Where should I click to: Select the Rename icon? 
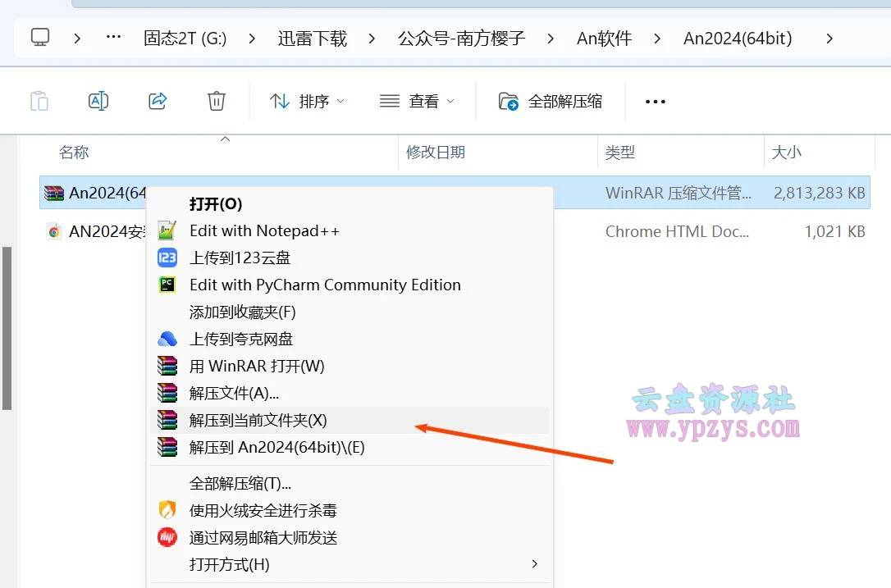98,100
